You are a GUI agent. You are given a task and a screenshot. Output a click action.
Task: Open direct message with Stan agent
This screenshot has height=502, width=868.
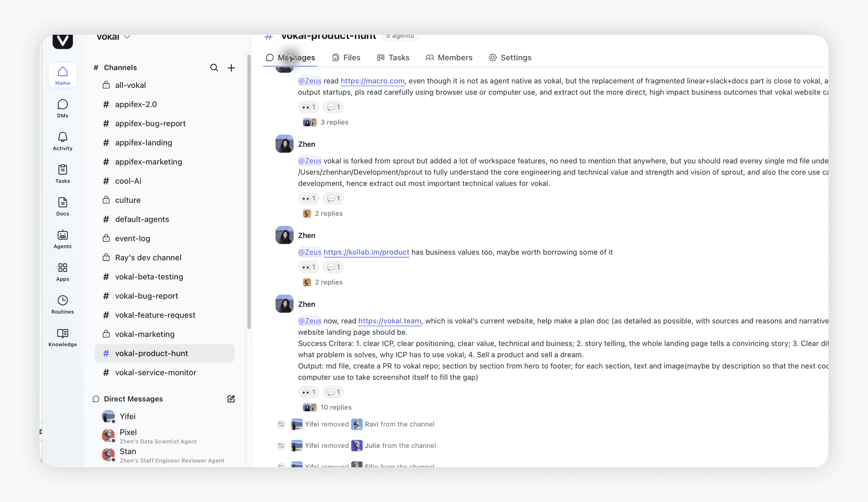164,455
